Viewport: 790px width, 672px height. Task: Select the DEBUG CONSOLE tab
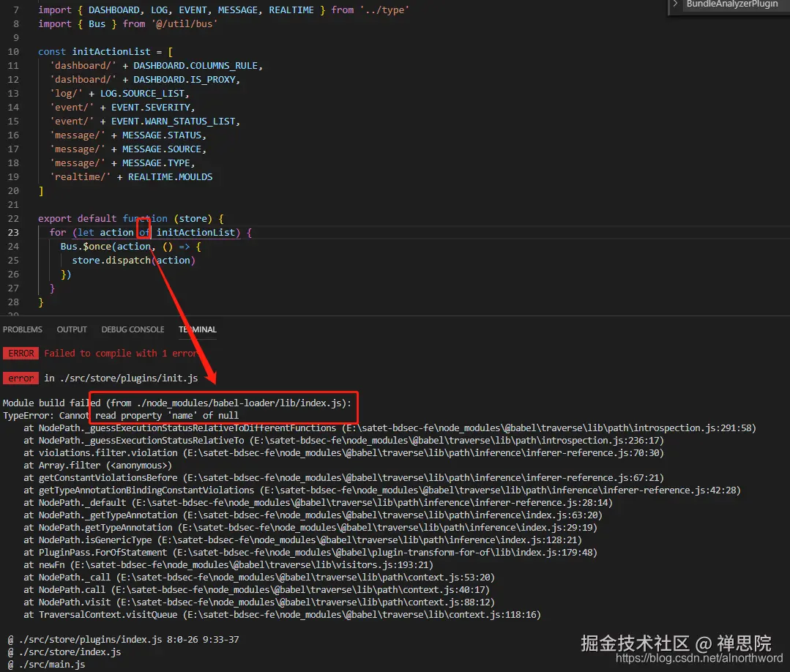pyautogui.click(x=133, y=329)
